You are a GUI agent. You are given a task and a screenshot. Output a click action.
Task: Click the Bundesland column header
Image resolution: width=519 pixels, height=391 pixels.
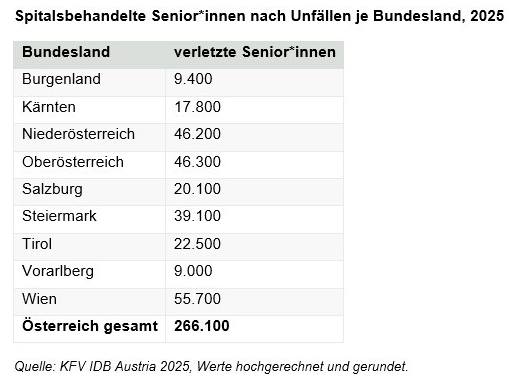tap(66, 52)
